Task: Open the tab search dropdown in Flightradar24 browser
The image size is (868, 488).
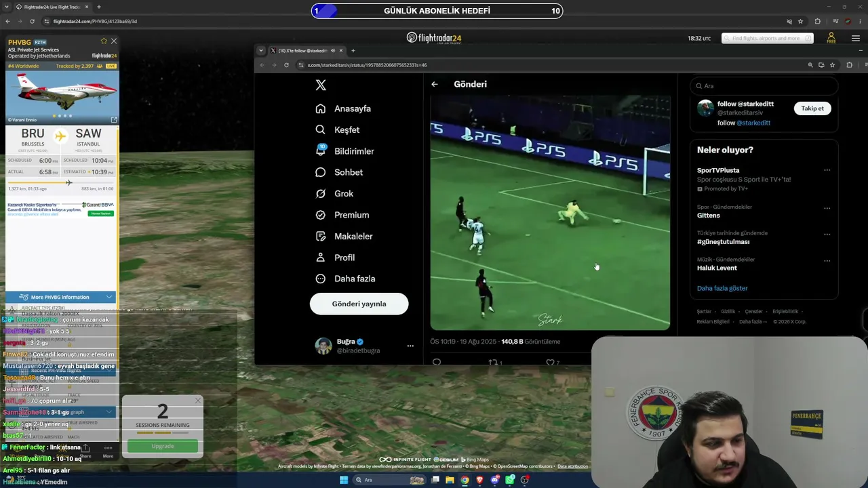Action: tap(8, 7)
